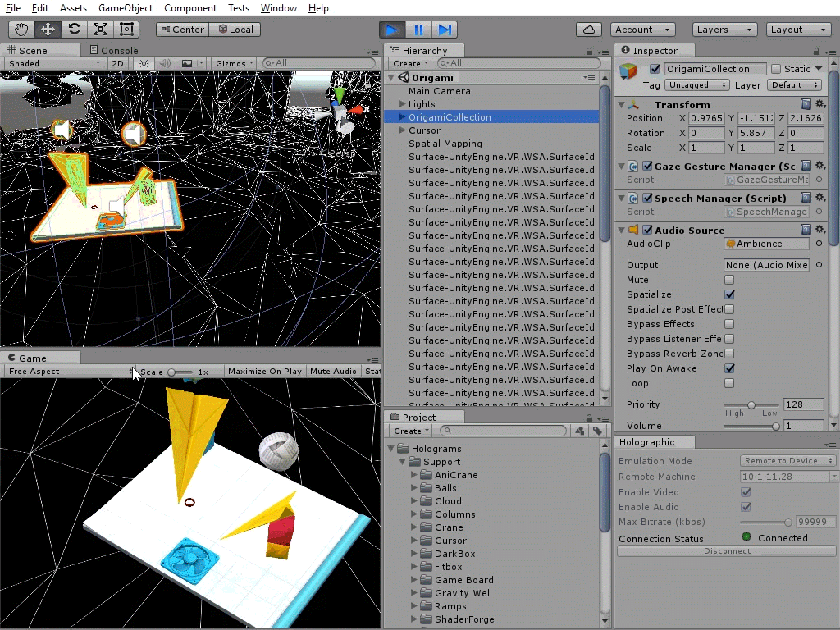The width and height of the screenshot is (840, 630).
Task: Click the Step frame button
Action: 444,30
